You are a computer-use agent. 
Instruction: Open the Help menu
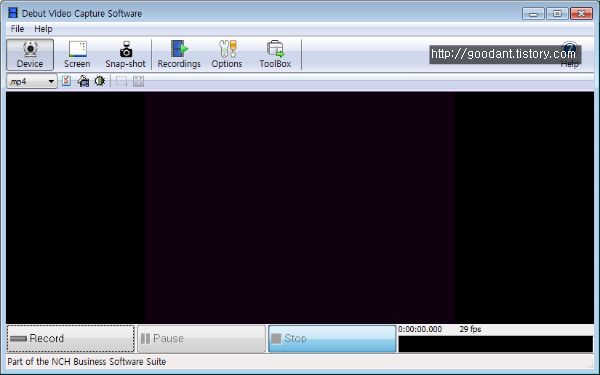[x=43, y=29]
